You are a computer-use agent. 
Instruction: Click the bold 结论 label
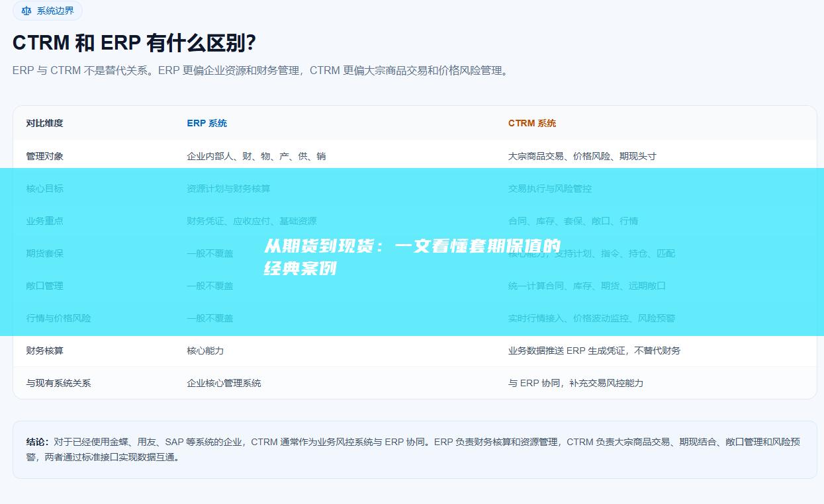click(x=38, y=442)
